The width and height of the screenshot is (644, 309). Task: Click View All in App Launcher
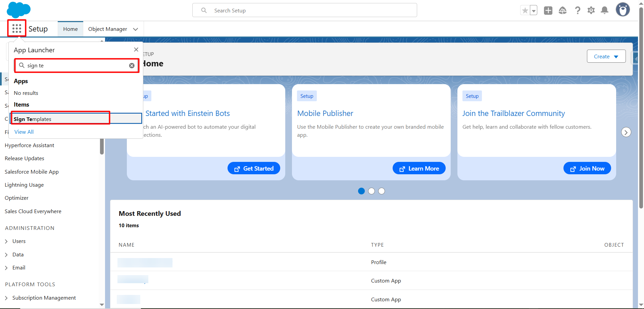pyautogui.click(x=24, y=132)
